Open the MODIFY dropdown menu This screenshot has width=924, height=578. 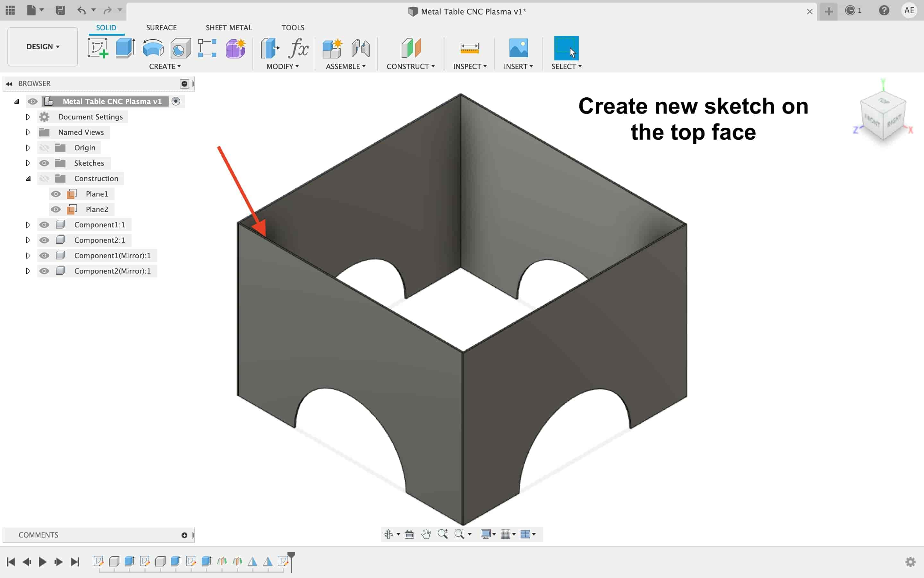point(283,66)
